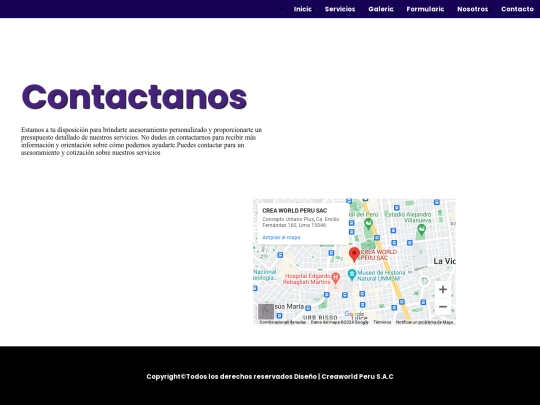Viewport: 540px width, 405px height.
Task: Open the Galeria nav link
Action: point(381,9)
